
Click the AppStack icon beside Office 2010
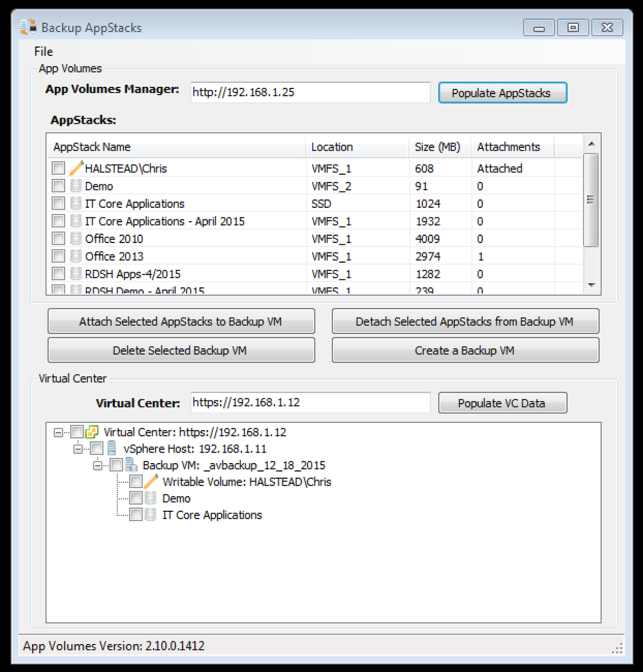(75, 238)
